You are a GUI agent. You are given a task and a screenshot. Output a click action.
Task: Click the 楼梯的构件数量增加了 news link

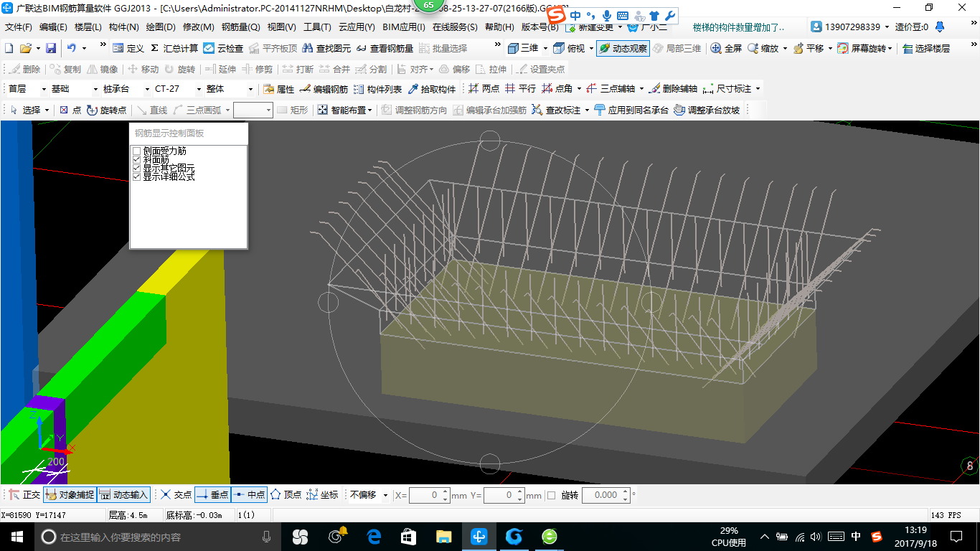[738, 27]
